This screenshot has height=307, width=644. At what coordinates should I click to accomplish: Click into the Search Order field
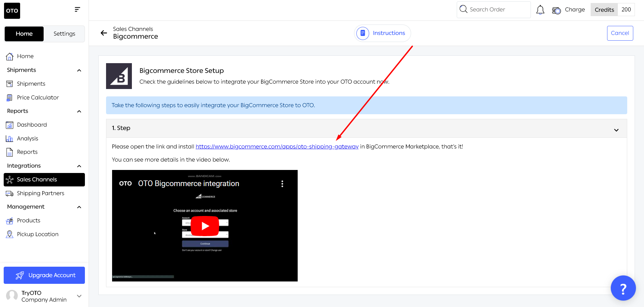click(x=493, y=9)
